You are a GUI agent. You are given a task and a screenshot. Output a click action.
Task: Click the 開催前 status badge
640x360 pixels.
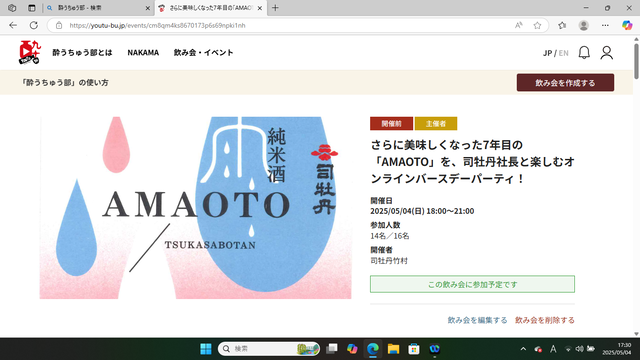[391, 123]
